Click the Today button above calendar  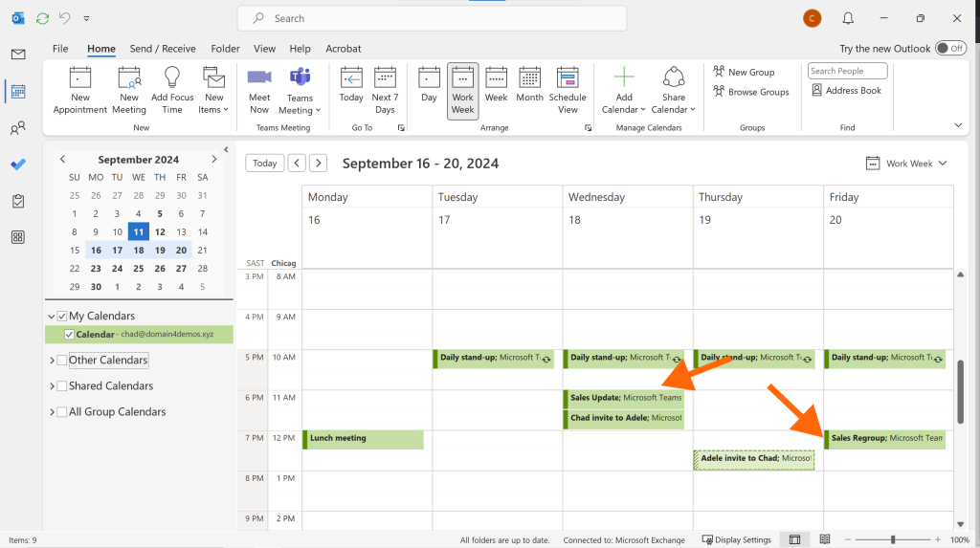[264, 164]
